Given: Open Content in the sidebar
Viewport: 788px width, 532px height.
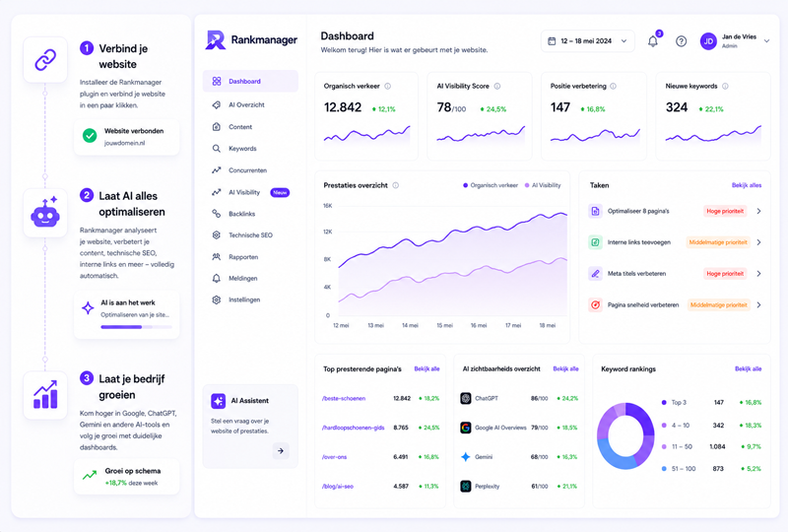Looking at the screenshot, I should [250, 127].
